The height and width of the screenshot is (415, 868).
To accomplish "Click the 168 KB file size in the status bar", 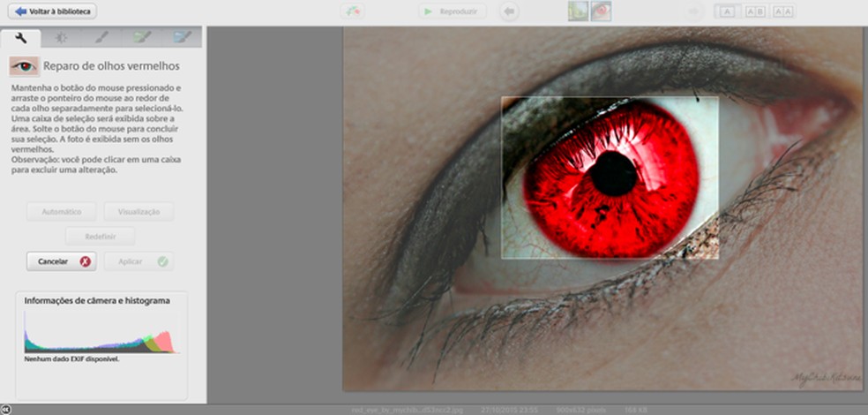I will 637,411.
